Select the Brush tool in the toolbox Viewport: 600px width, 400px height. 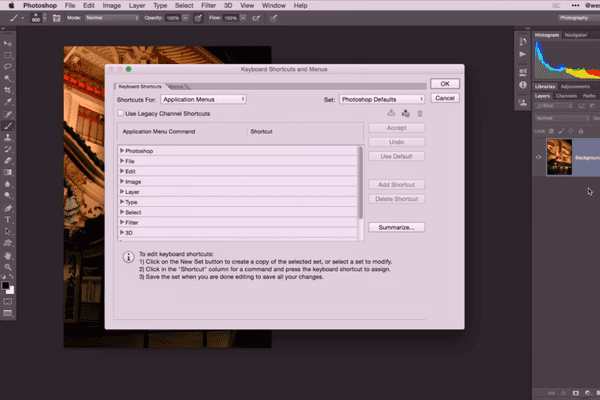8,126
